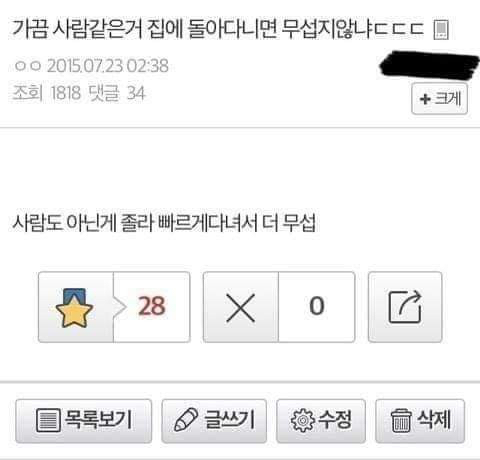The height and width of the screenshot is (460, 480).
Task: Click the recommend count 28
Action: coord(152,306)
